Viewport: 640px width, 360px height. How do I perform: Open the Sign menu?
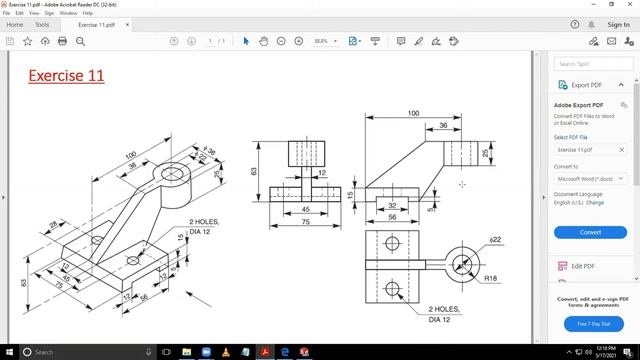pos(49,13)
